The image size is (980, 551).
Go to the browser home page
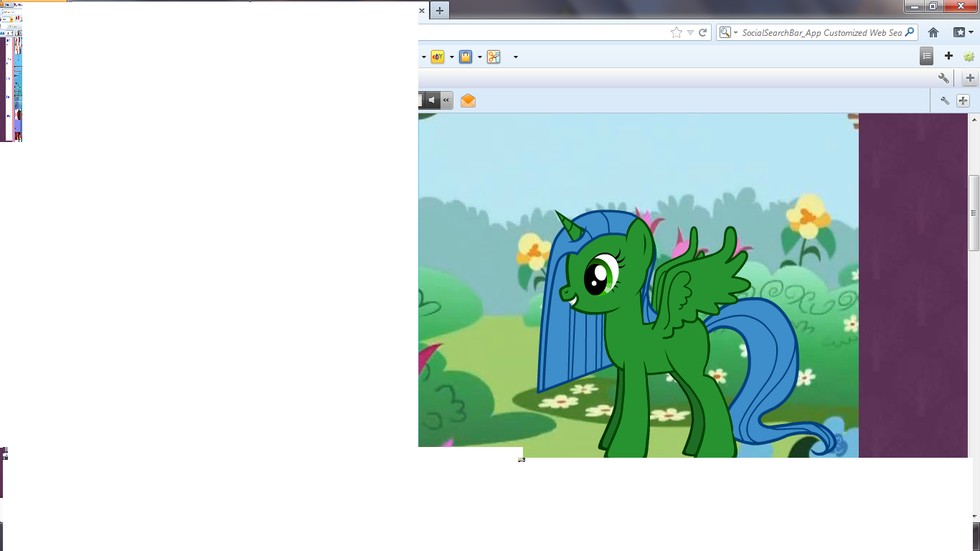pos(933,32)
